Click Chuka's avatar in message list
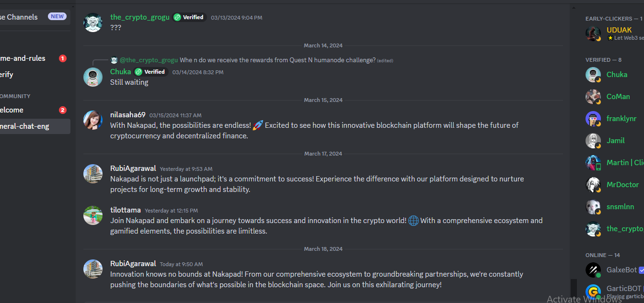This screenshot has height=303, width=644. coord(93,77)
